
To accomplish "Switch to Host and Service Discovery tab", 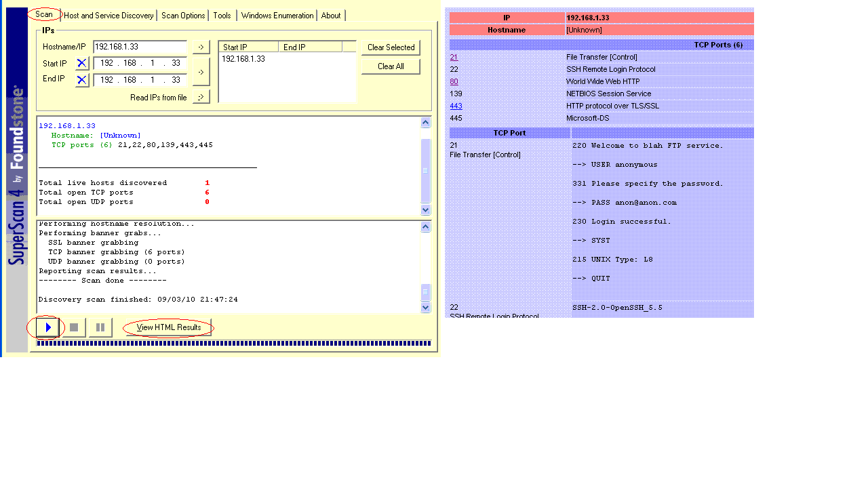I will pos(108,16).
